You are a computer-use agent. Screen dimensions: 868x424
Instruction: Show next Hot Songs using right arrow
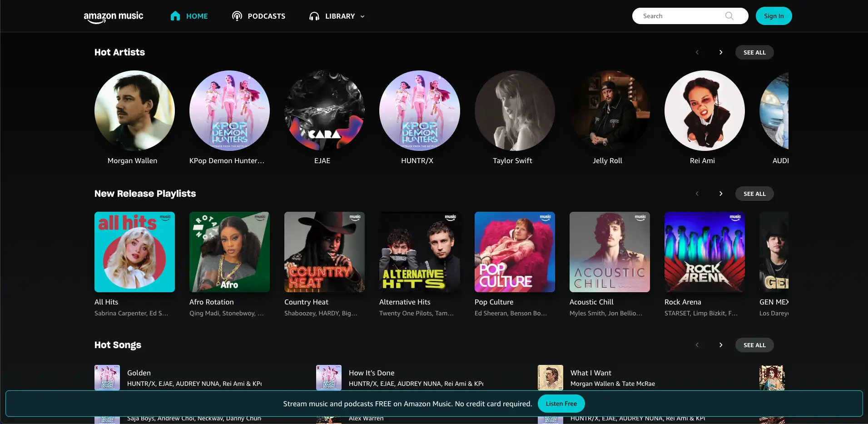(721, 345)
